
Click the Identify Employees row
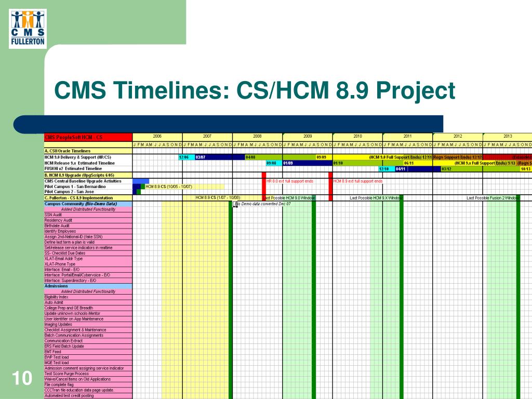pyautogui.click(x=88, y=231)
